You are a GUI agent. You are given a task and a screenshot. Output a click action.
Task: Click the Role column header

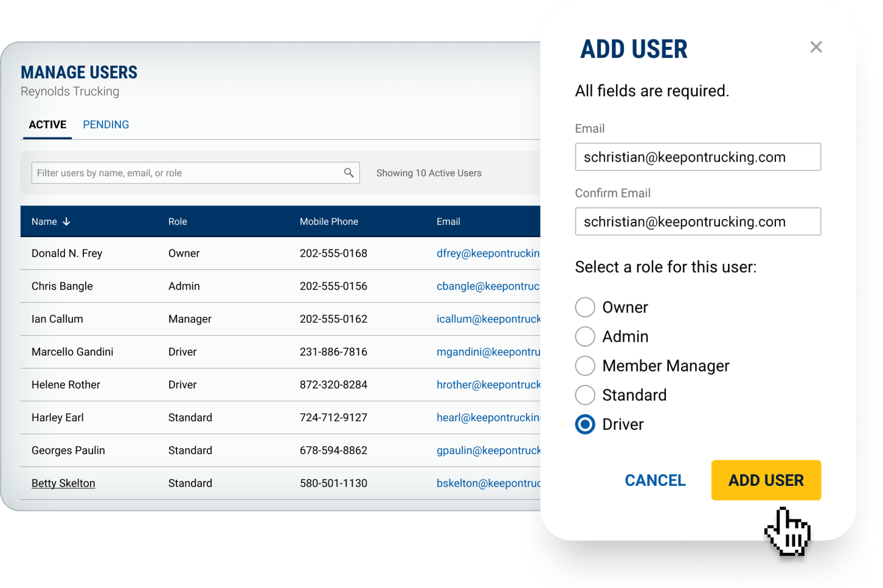(x=178, y=221)
